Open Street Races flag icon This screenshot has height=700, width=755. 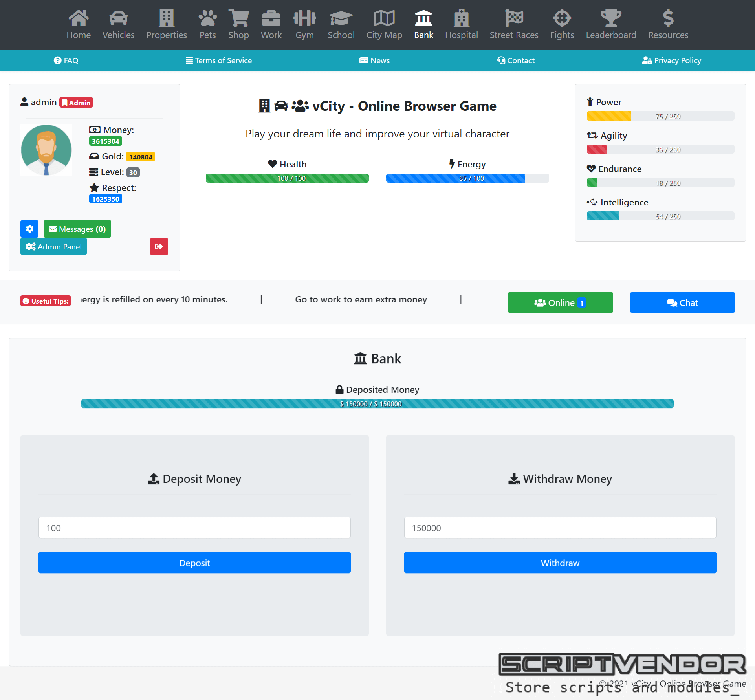(514, 18)
